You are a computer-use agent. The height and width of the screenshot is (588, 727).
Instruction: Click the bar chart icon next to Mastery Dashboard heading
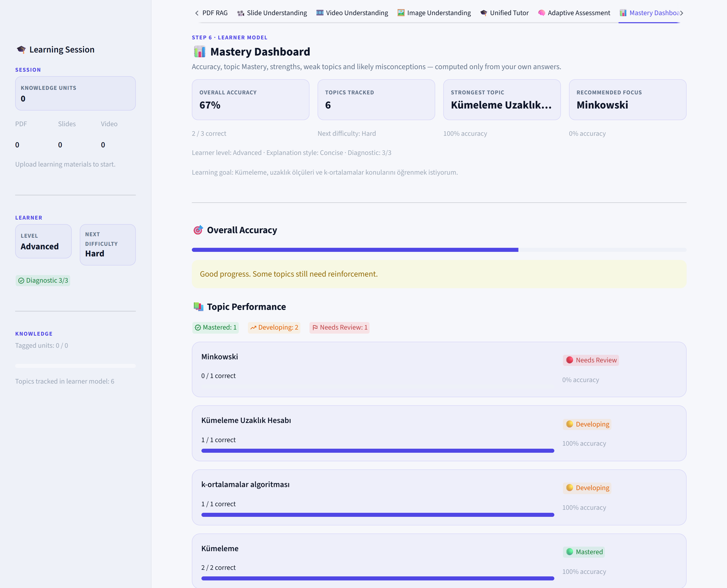point(200,51)
